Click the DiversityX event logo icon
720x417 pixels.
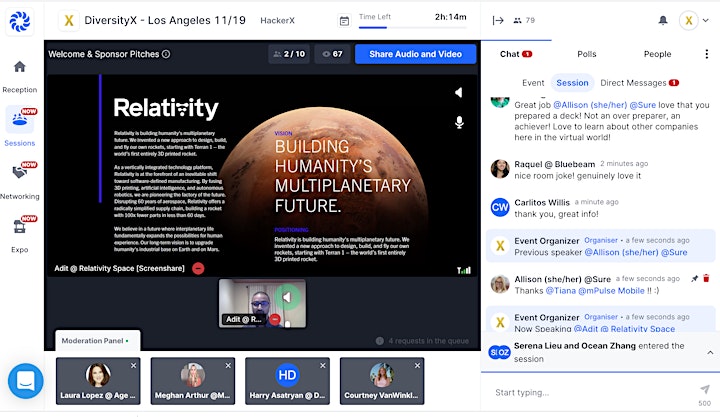[x=69, y=20]
